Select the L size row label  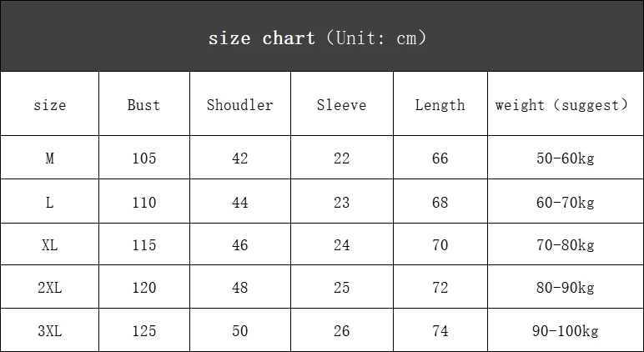click(50, 203)
